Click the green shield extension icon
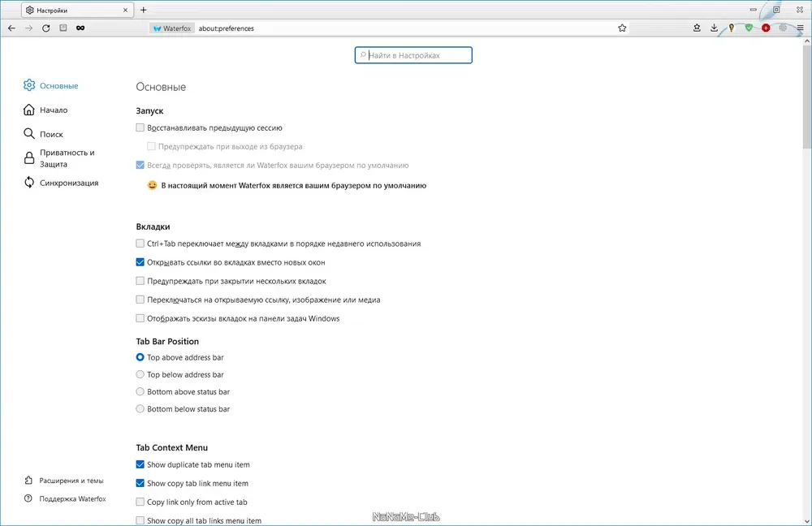 749,28
